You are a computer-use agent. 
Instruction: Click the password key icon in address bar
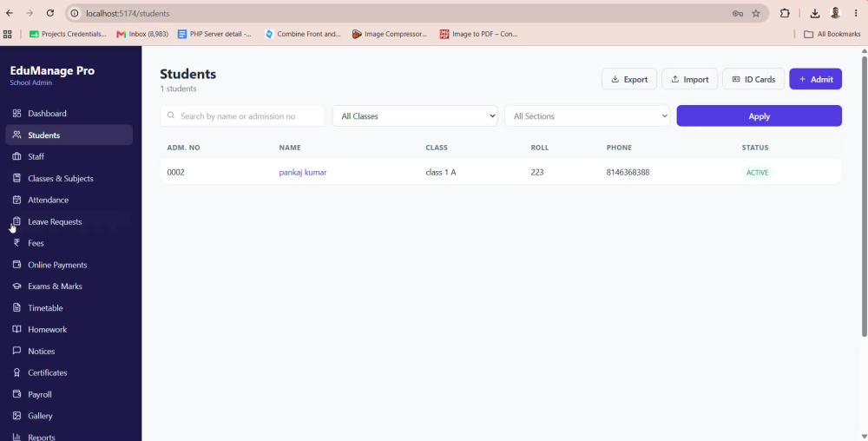click(x=737, y=13)
